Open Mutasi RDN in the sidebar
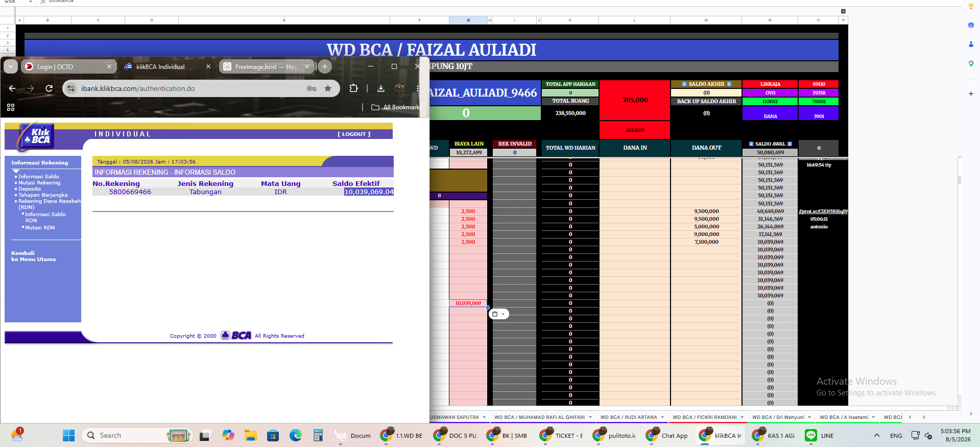The width and height of the screenshot is (980, 447). 40,228
